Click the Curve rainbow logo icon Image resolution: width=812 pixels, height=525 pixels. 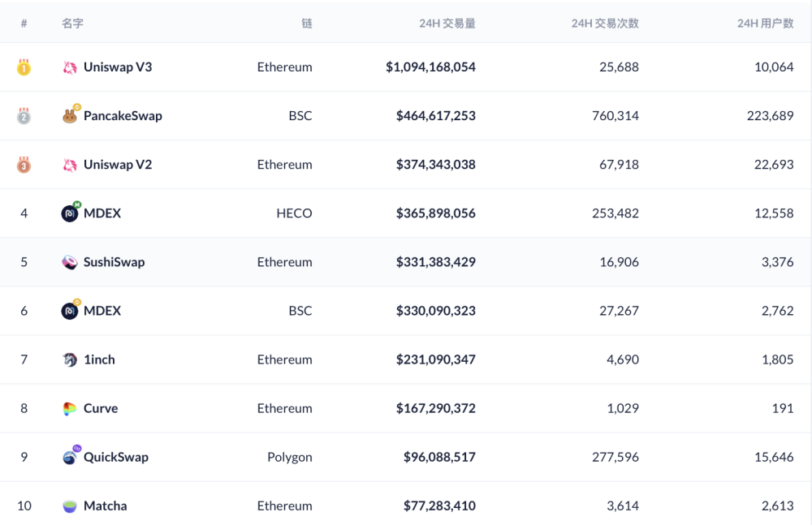tap(70, 408)
